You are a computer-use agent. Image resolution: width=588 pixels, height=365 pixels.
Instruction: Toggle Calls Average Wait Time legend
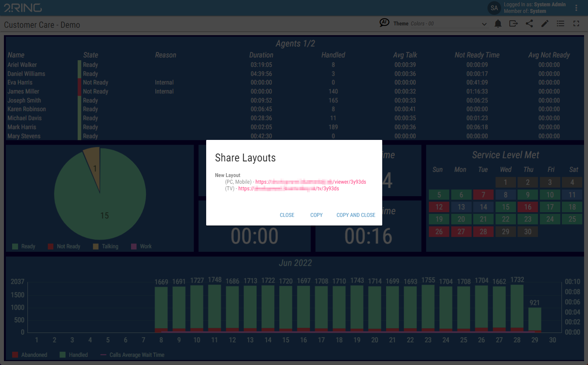point(132,355)
